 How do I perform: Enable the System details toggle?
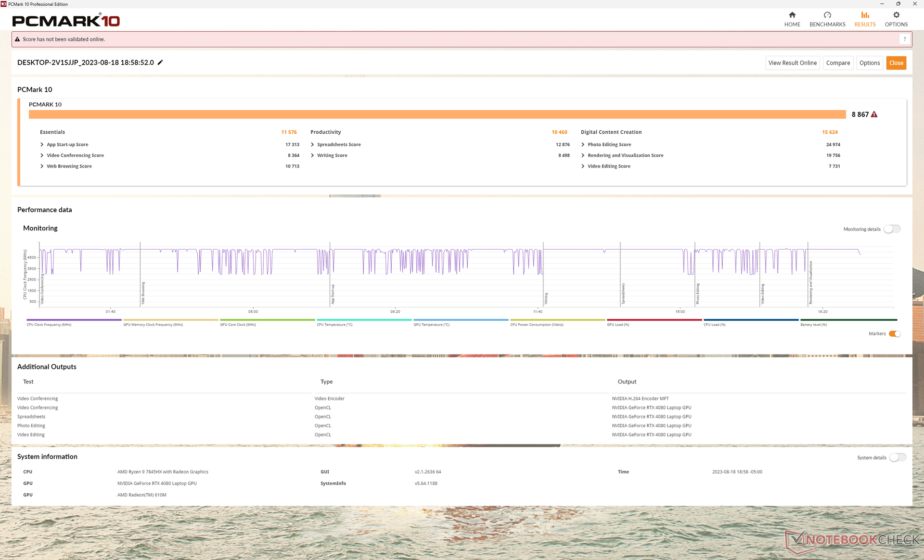point(898,458)
